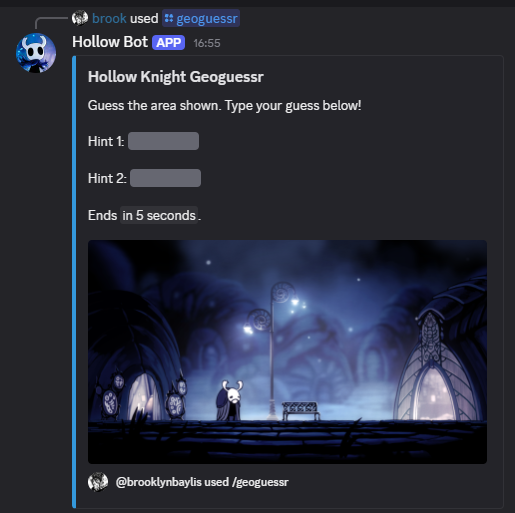Click the "in 5 seconds" countdown timestamp
Viewport: 515px width, 513px height.
coord(159,215)
